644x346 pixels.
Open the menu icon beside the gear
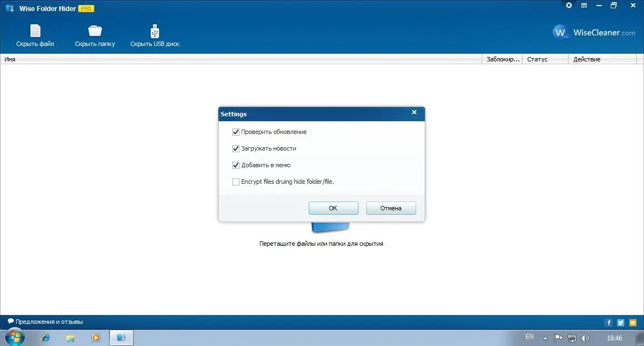pos(584,6)
